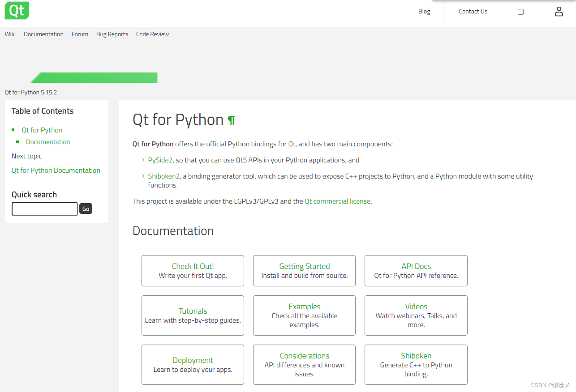Open the PySide2 link
Viewport: 576px width, 392px height.
pyautogui.click(x=160, y=160)
